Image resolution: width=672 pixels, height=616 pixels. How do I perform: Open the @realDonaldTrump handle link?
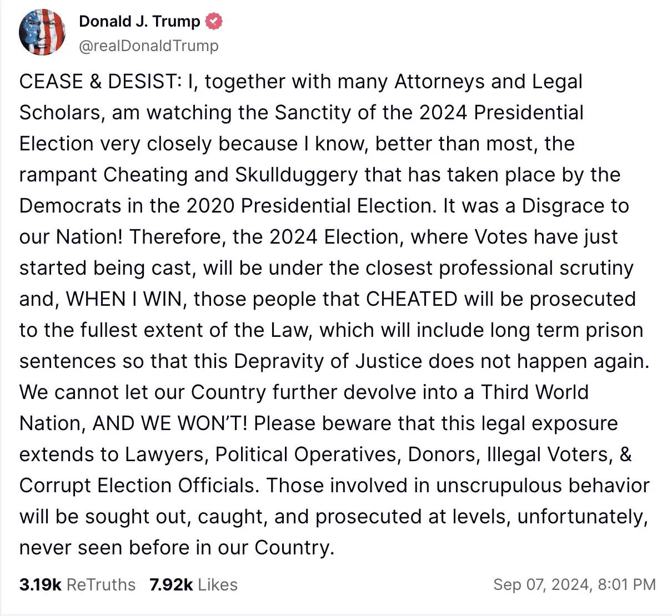click(149, 46)
